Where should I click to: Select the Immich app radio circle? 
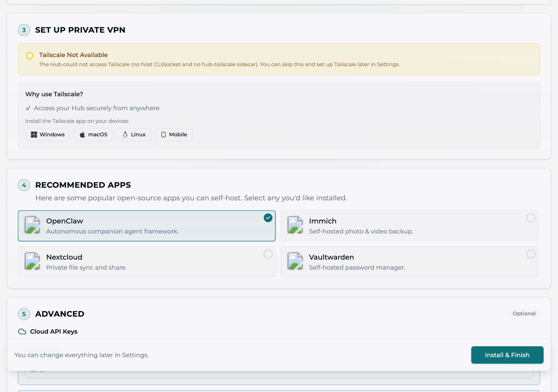click(x=531, y=218)
